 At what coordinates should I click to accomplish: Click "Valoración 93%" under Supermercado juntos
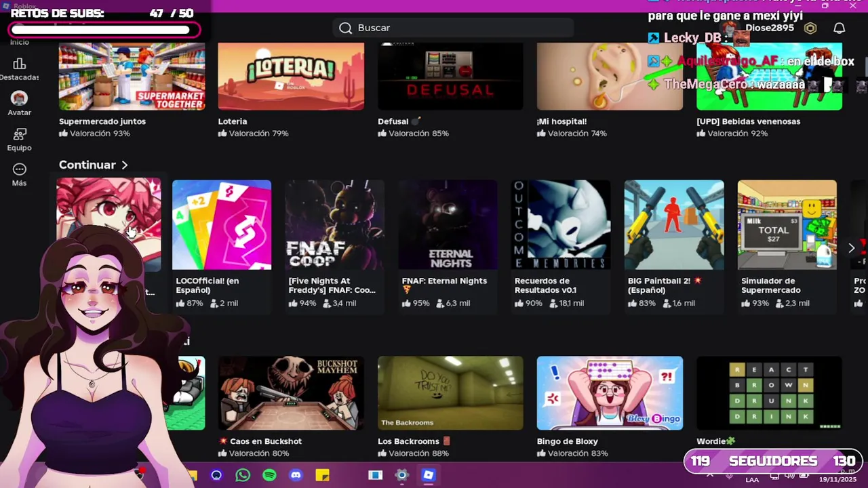[x=94, y=134]
